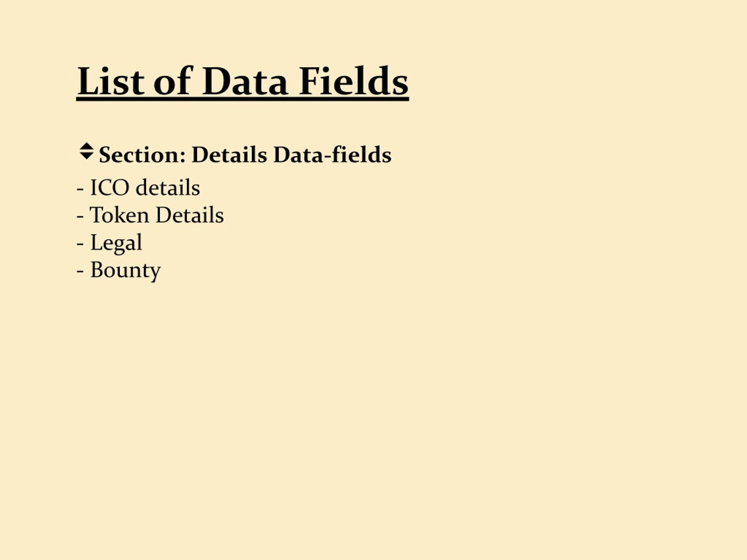Click the dash before Legal
Viewport: 747px width, 560px height.
tap(80, 244)
